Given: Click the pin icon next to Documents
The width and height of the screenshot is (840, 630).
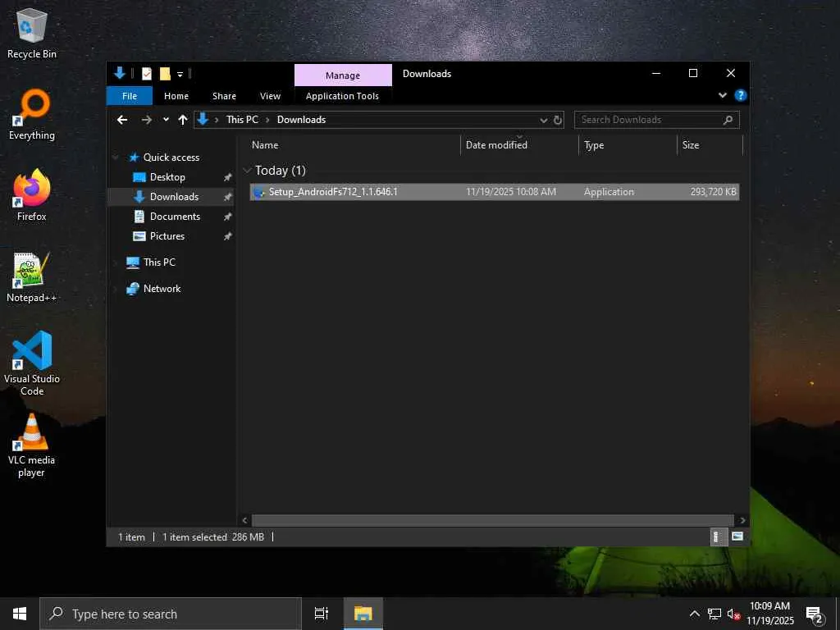Looking at the screenshot, I should click(x=228, y=217).
